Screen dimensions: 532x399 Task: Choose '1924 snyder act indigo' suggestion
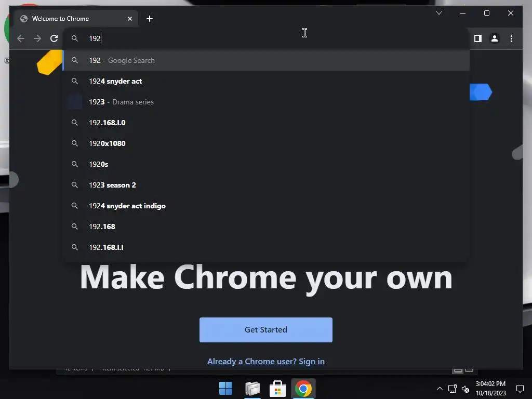[267, 206]
